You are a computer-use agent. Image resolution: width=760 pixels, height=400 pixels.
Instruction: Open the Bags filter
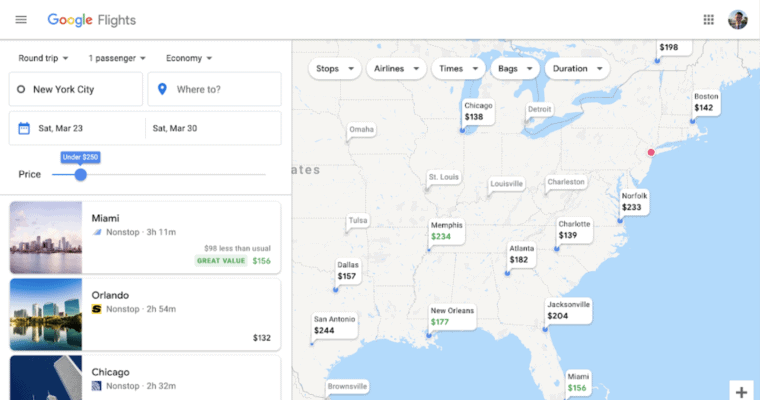(x=515, y=69)
